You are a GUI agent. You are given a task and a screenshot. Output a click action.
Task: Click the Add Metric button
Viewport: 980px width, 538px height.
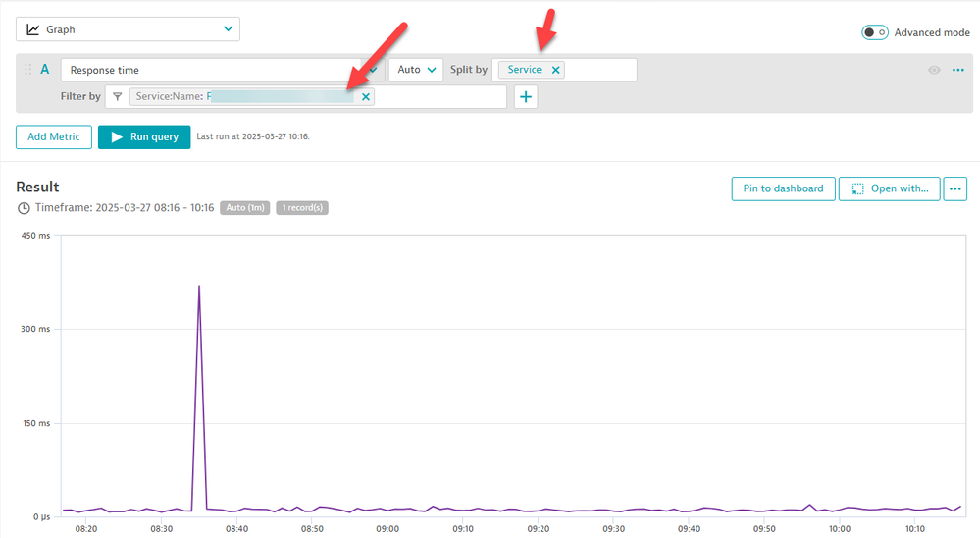[x=54, y=136]
